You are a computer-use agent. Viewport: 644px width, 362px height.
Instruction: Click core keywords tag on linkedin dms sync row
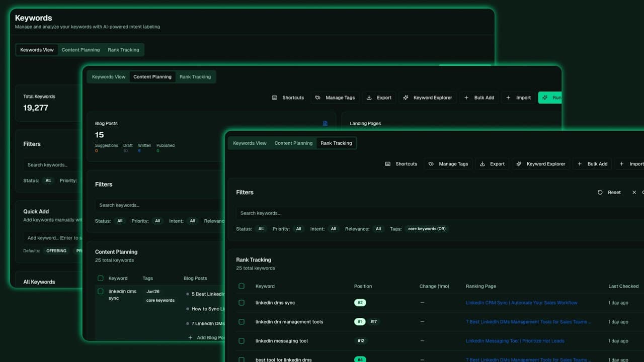(x=160, y=300)
